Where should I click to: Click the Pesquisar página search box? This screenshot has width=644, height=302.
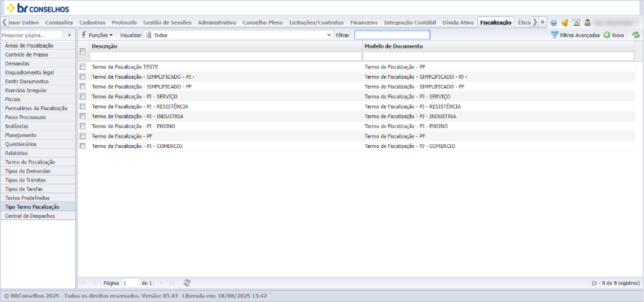click(31, 35)
